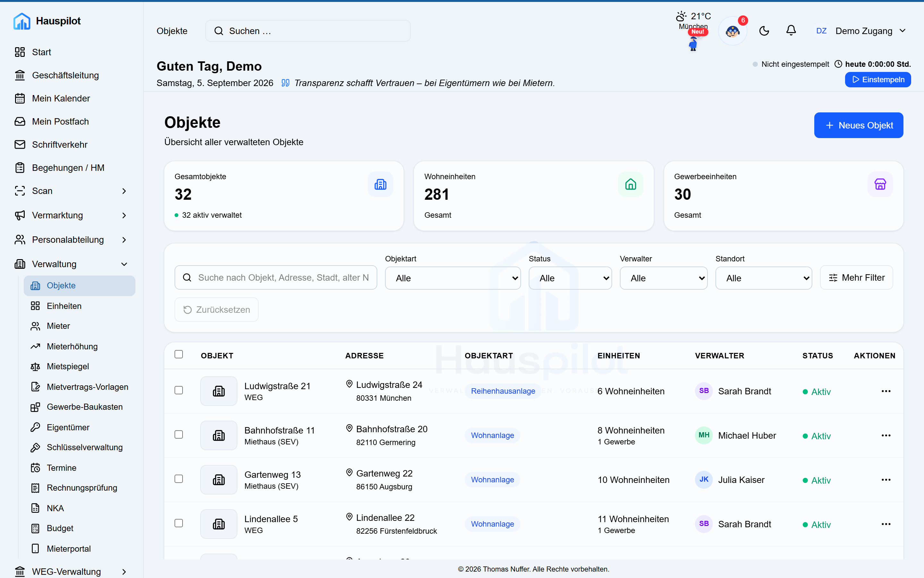The height and width of the screenshot is (578, 924).
Task: Click the Einstempeln button
Action: 878,80
